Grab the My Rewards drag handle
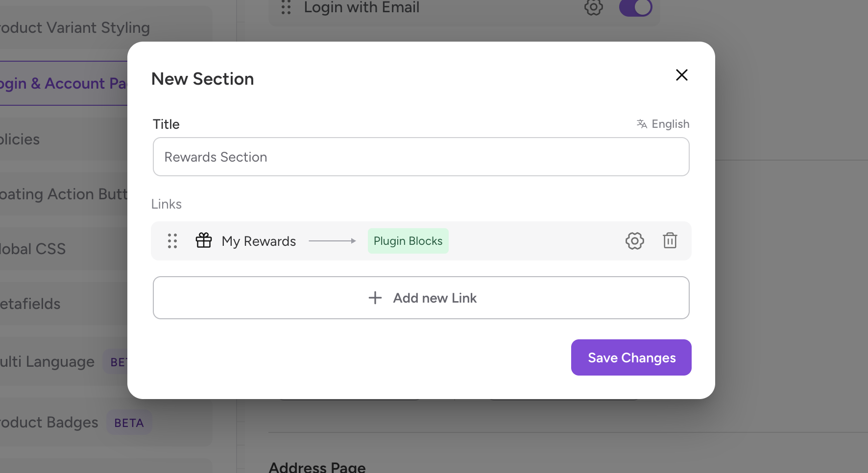The image size is (868, 473). click(x=172, y=241)
